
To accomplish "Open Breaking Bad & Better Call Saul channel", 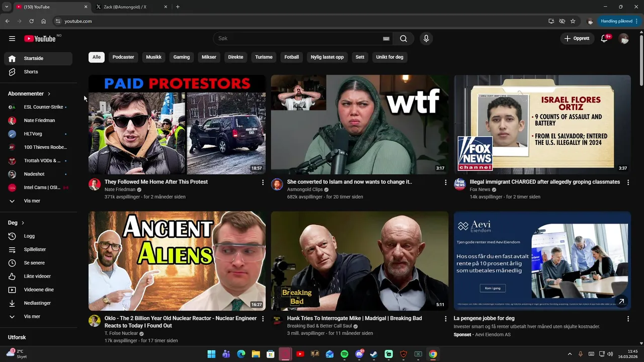I will (x=319, y=326).
